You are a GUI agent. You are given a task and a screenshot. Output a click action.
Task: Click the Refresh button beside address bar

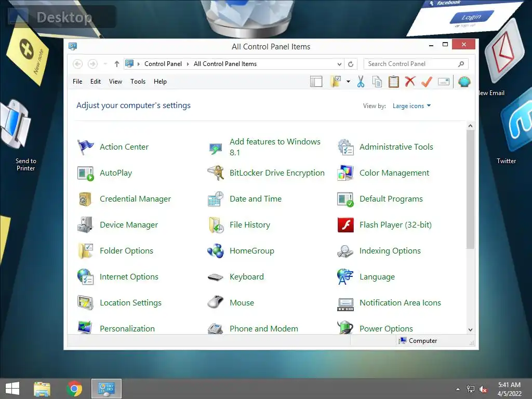pyautogui.click(x=351, y=64)
